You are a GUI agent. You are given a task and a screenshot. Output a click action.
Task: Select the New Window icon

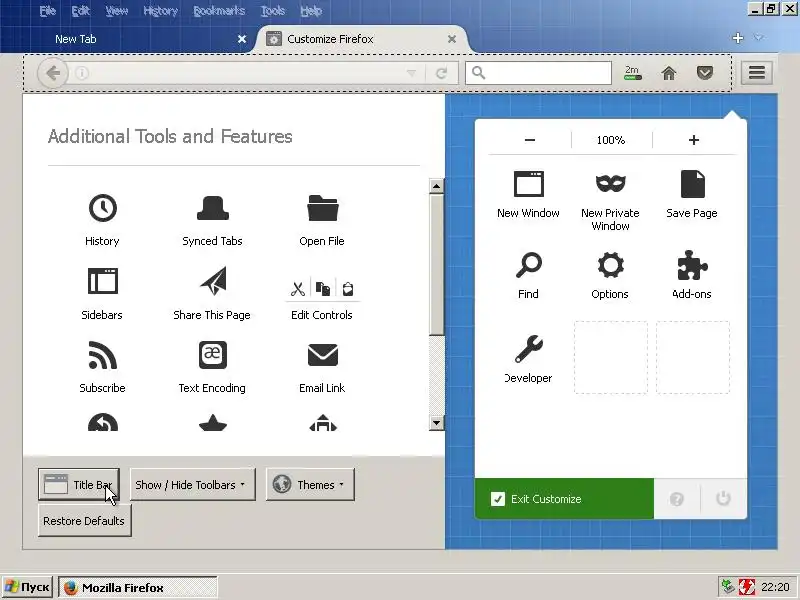click(x=529, y=184)
